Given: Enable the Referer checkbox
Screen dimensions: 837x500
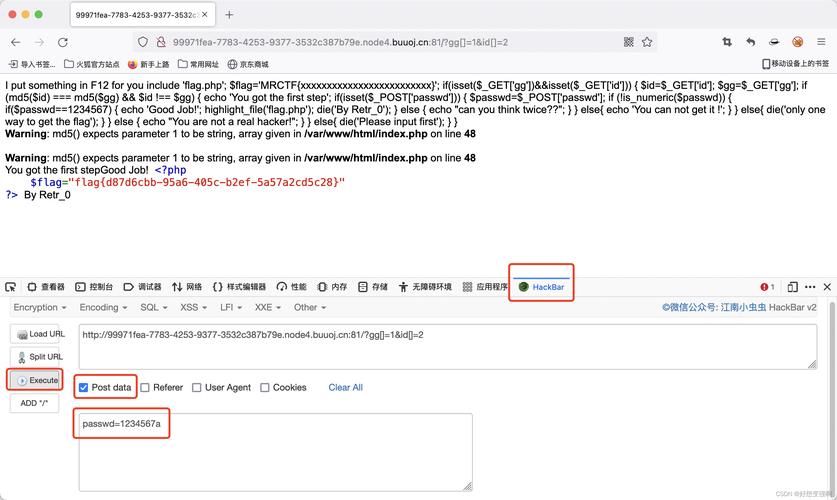Looking at the screenshot, I should coord(145,387).
